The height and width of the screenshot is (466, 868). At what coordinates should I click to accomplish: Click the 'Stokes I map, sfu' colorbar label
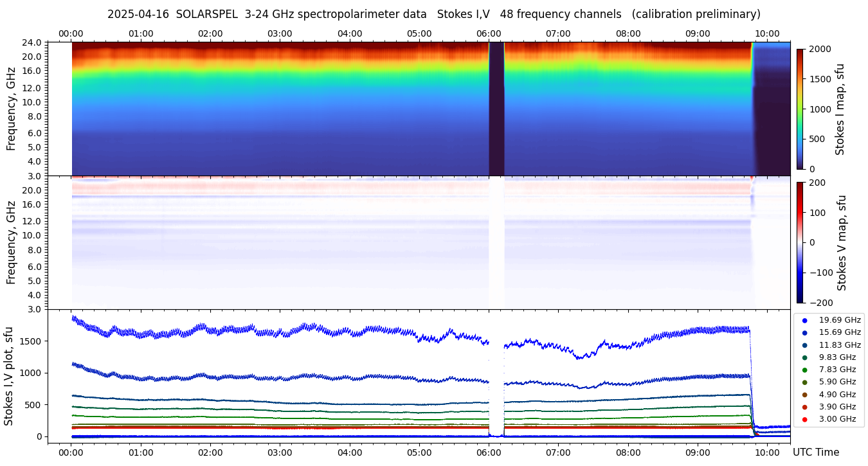click(840, 109)
